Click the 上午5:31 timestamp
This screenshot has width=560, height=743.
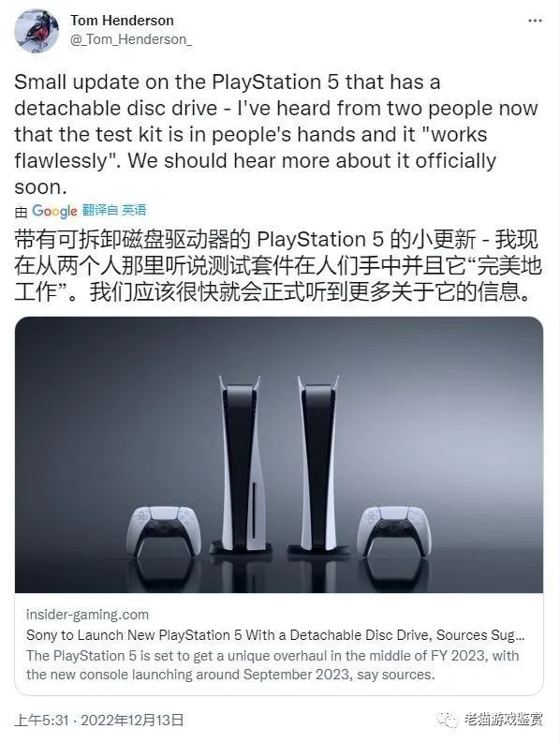[x=42, y=721]
